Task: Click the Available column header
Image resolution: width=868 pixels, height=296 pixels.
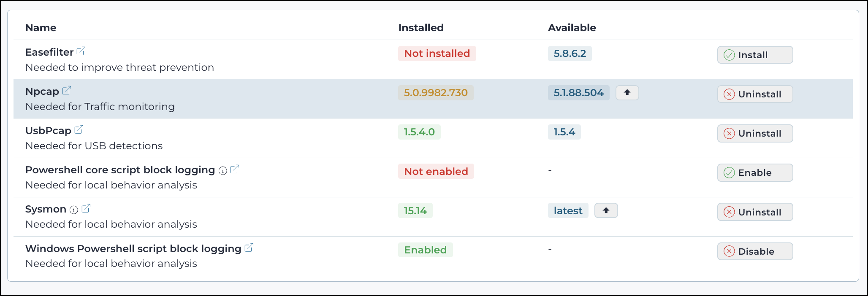Action: pyautogui.click(x=572, y=28)
